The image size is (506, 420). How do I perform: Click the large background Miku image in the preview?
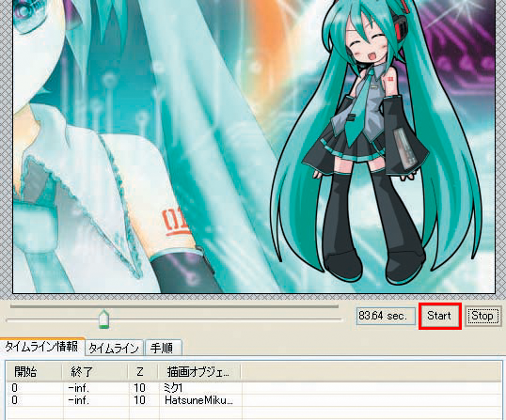(x=129, y=145)
